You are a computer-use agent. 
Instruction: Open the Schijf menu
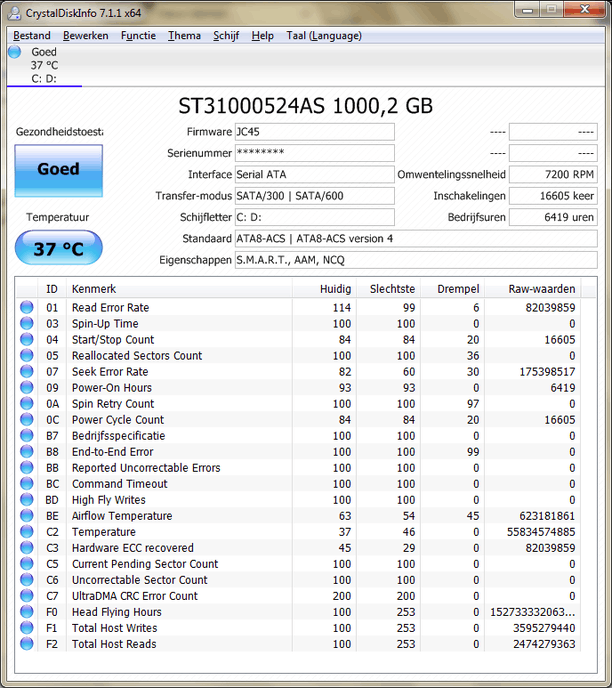tap(226, 36)
